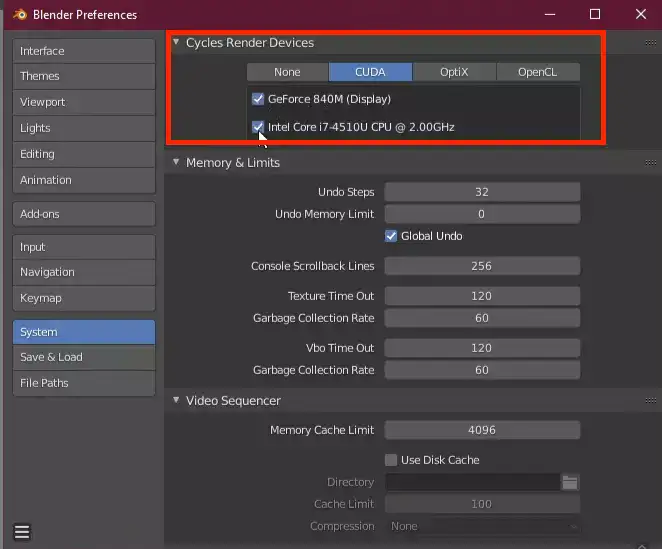
Task: Open the Add-ons preferences section
Action: [84, 214]
